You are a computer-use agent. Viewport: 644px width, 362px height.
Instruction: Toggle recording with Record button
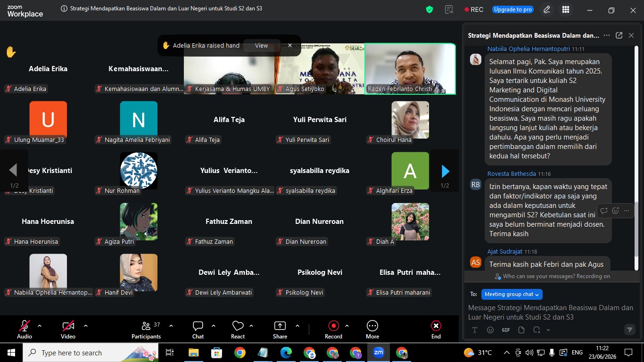pos(333,329)
